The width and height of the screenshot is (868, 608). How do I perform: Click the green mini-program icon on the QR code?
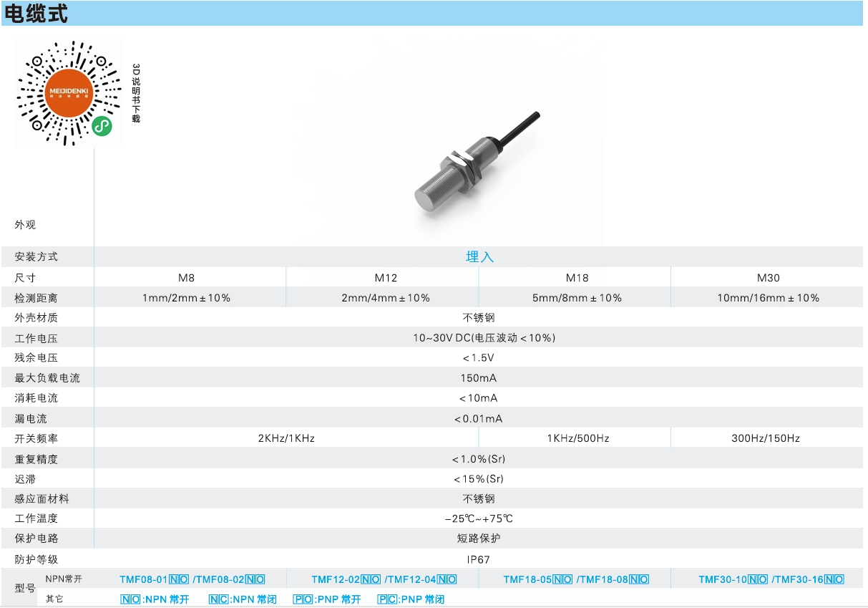tap(103, 126)
